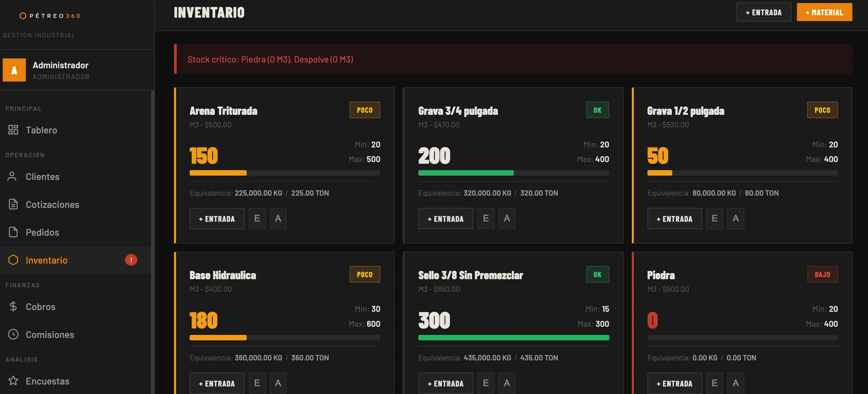Click the BAJO status badge on Piedra
Screen dimensions: 868x394
[823, 274]
